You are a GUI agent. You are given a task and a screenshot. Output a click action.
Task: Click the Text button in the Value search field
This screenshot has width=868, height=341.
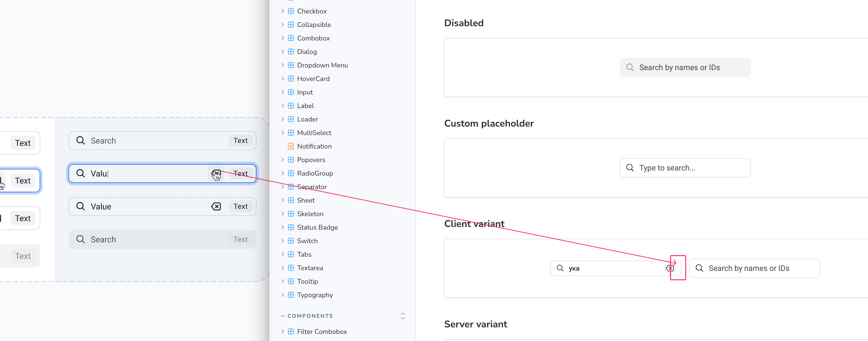click(x=241, y=207)
